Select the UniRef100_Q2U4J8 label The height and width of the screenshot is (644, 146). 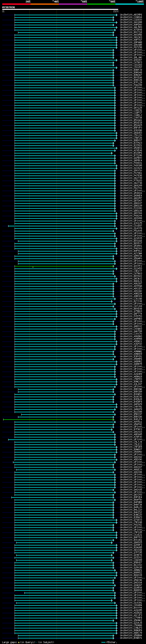tap(131, 623)
